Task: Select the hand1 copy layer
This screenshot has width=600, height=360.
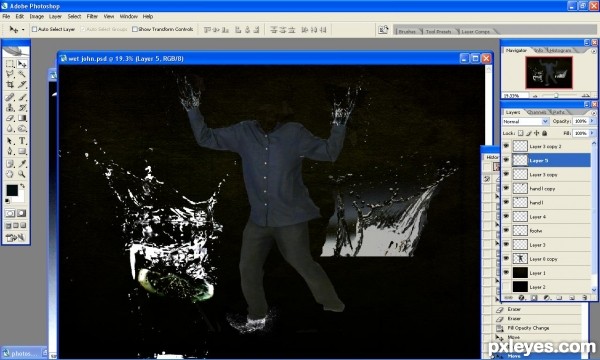Action: [546, 189]
